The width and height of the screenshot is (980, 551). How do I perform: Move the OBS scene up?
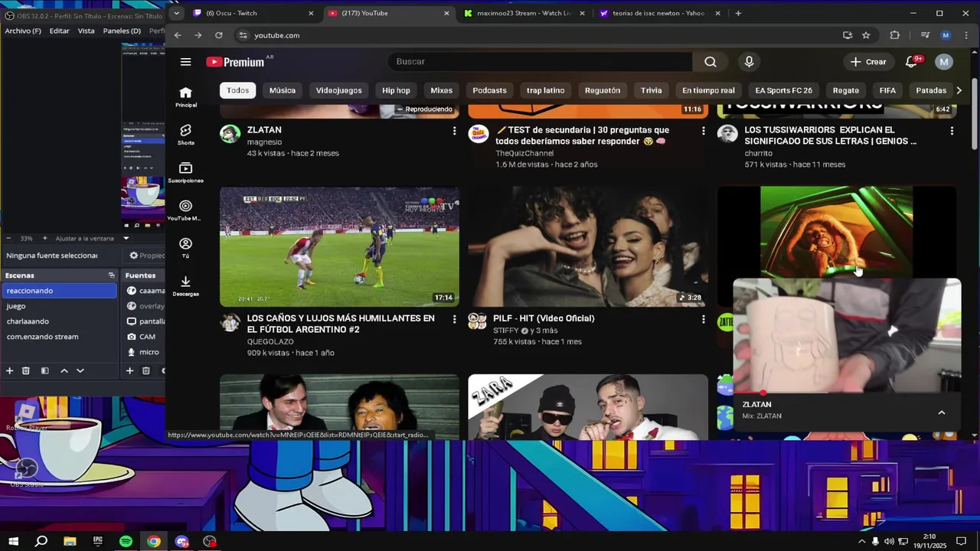[x=64, y=371]
